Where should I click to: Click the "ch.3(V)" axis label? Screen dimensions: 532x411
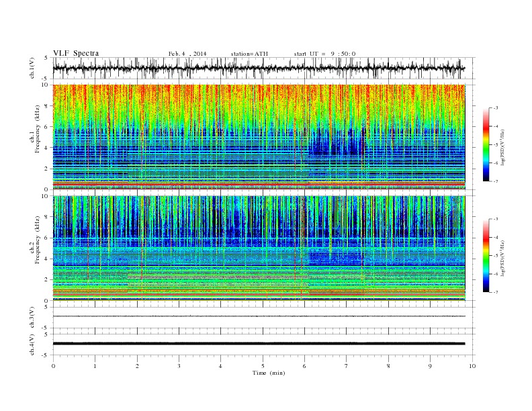pos(32,317)
